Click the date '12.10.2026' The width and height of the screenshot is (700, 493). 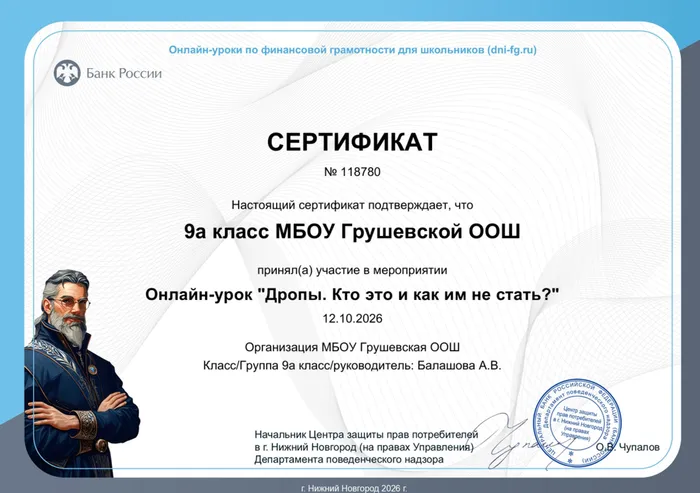353,318
